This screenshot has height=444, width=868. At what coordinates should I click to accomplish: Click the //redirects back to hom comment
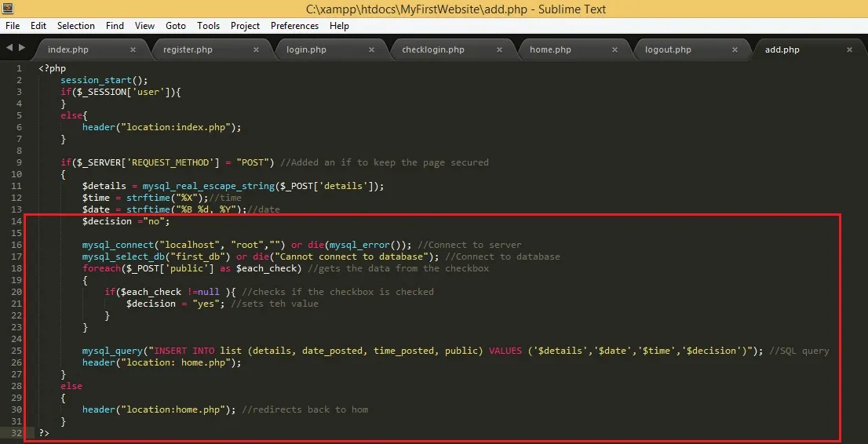point(305,409)
